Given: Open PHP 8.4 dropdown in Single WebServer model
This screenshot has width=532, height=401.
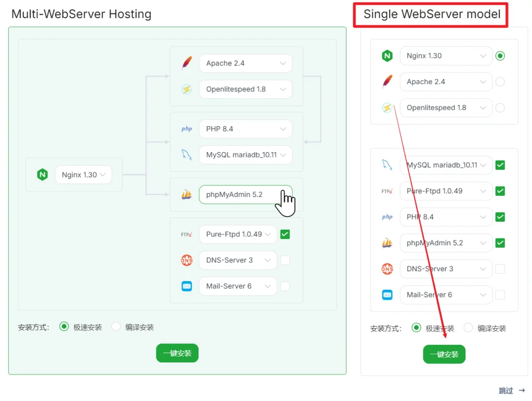Looking at the screenshot, I should 446,217.
